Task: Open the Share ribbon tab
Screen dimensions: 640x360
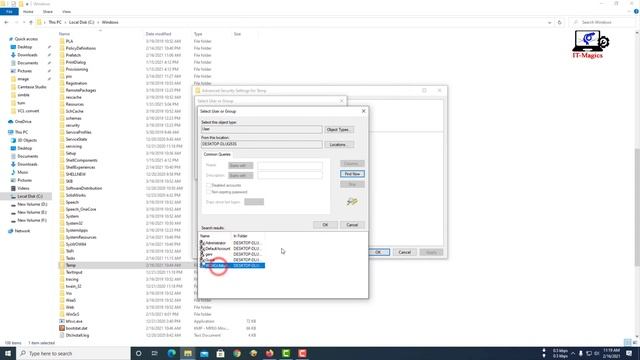Action: pyautogui.click(x=48, y=12)
